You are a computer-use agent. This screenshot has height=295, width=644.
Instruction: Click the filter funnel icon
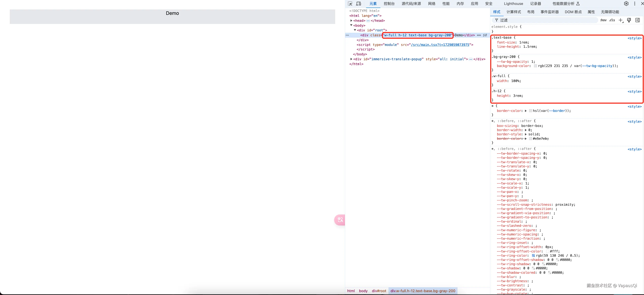pyautogui.click(x=497, y=20)
